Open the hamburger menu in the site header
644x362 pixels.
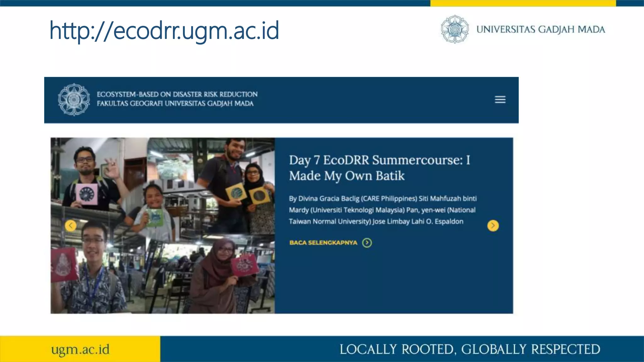click(x=500, y=100)
